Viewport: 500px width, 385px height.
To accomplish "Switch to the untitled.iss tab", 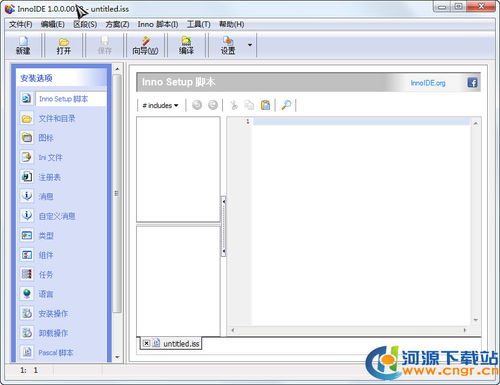I will tap(181, 344).
